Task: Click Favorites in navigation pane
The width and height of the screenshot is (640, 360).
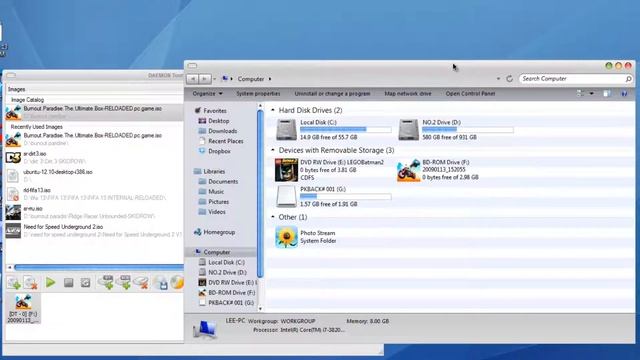Action: click(215, 111)
